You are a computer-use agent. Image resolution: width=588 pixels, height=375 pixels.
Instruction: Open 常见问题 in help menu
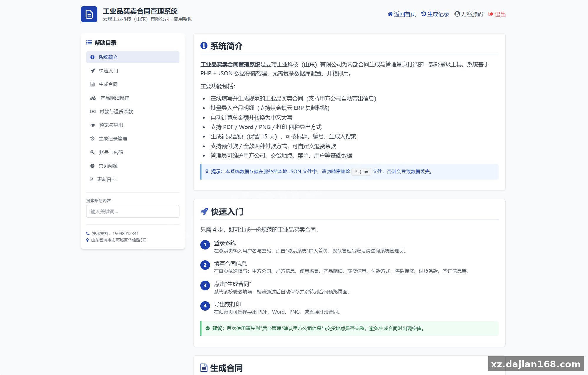pos(133,166)
